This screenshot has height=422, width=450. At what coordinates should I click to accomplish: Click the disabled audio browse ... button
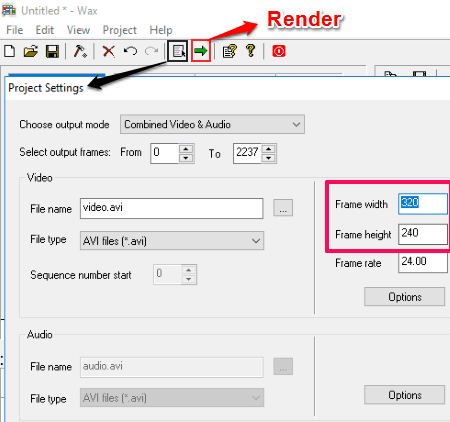(283, 366)
